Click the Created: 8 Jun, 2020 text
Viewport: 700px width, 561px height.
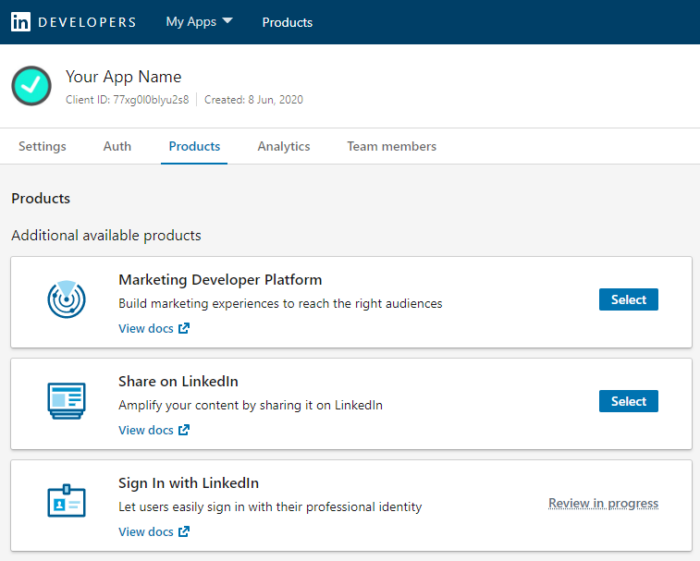coord(254,100)
